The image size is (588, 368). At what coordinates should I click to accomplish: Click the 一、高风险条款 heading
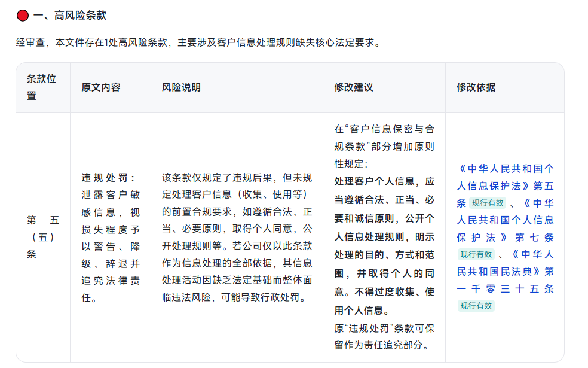tap(70, 16)
